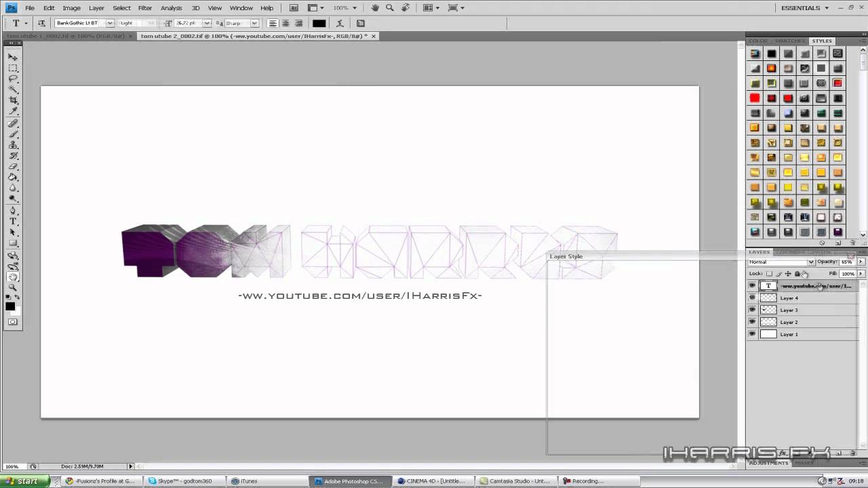Select the Rectangle shape tool

click(x=13, y=243)
